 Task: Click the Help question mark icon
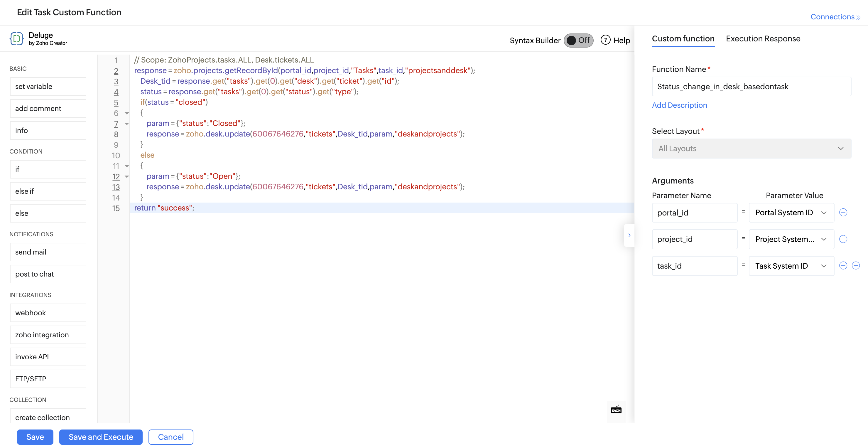(x=605, y=40)
